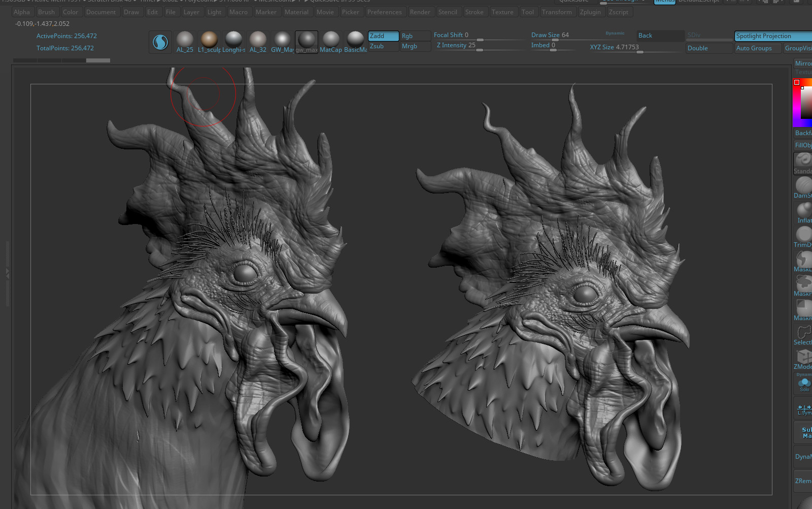Click the Z Intensity slider

coord(479,46)
